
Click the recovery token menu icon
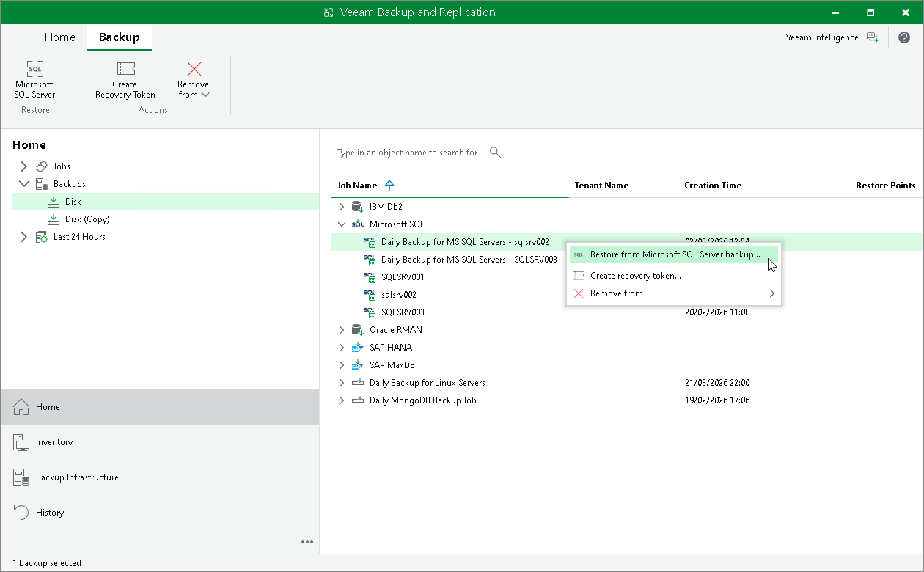579,276
